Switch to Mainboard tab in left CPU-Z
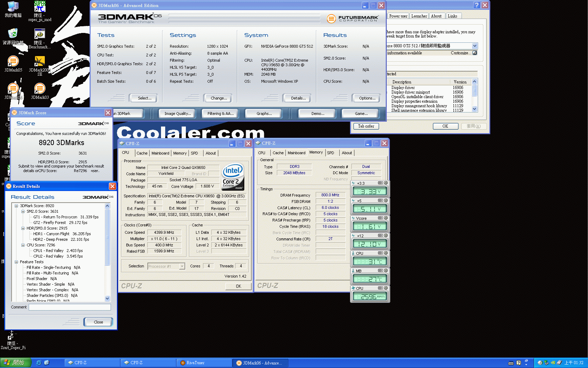 click(x=160, y=153)
